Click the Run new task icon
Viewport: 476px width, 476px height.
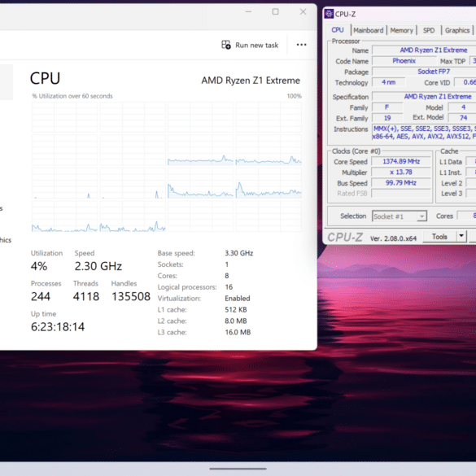tap(226, 45)
